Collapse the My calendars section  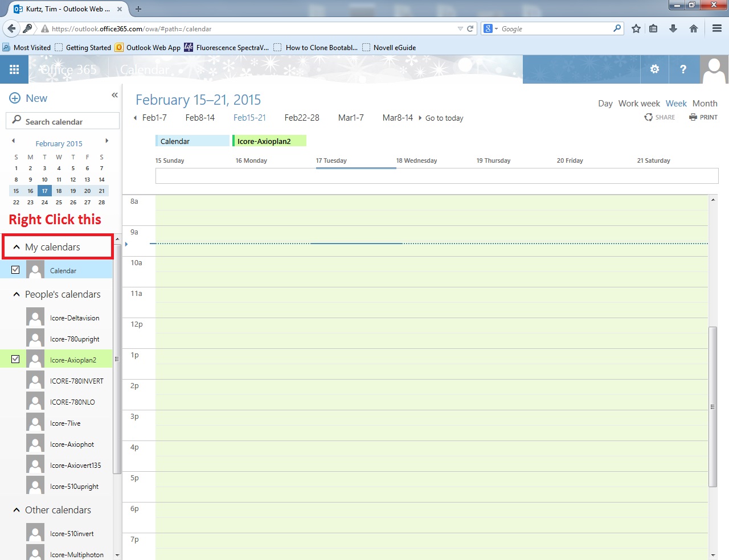coord(17,247)
